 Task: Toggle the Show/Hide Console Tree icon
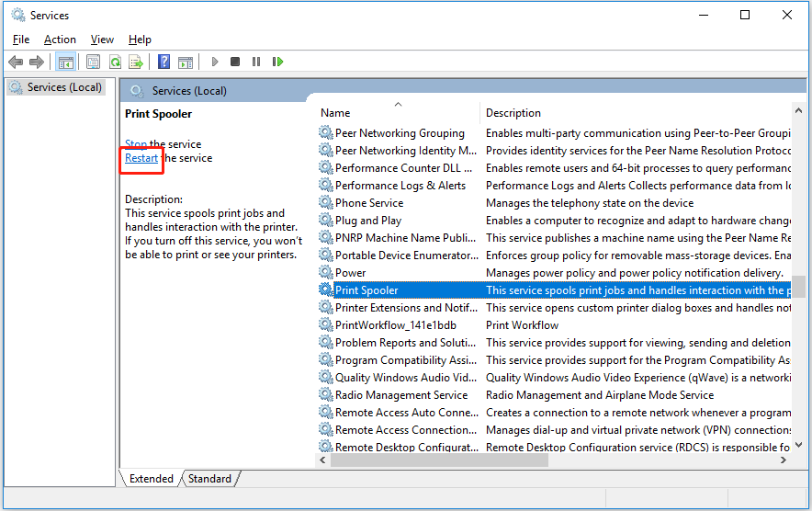pyautogui.click(x=66, y=62)
